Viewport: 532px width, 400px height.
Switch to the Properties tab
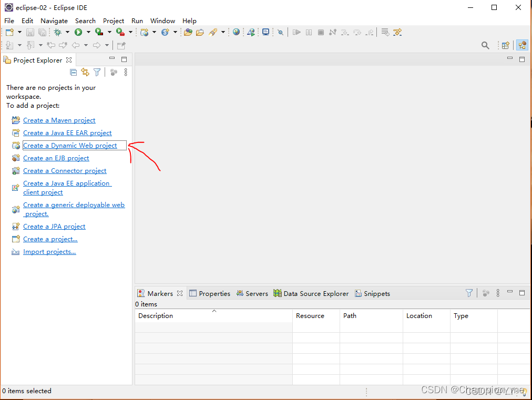point(210,293)
